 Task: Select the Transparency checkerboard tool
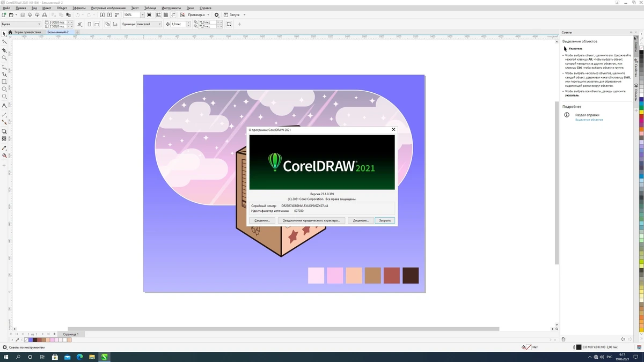pos(4,139)
